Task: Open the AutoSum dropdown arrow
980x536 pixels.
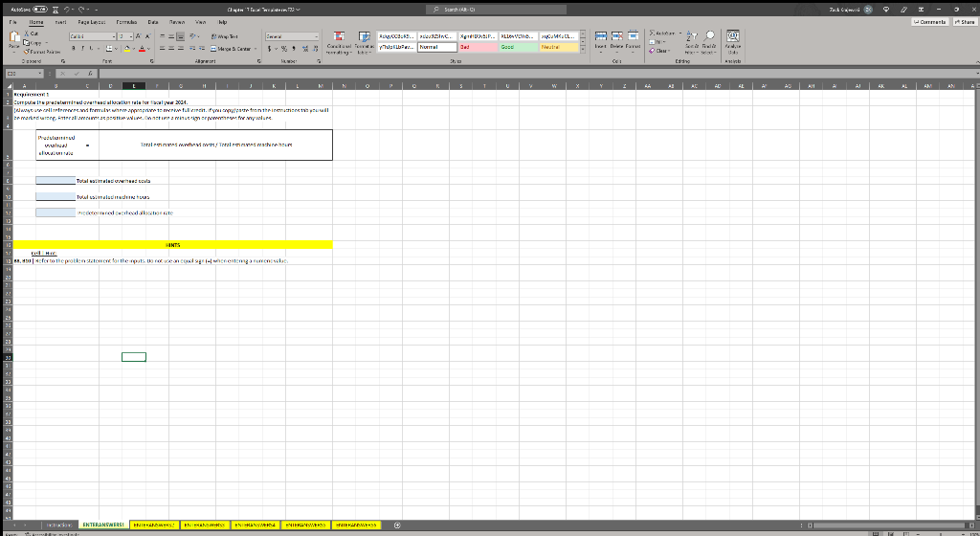Action: click(x=680, y=33)
